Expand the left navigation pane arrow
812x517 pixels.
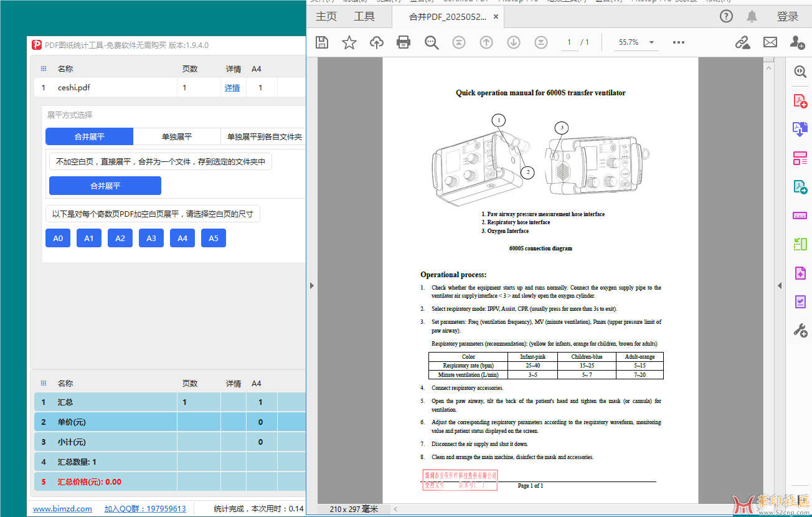pyautogui.click(x=312, y=285)
